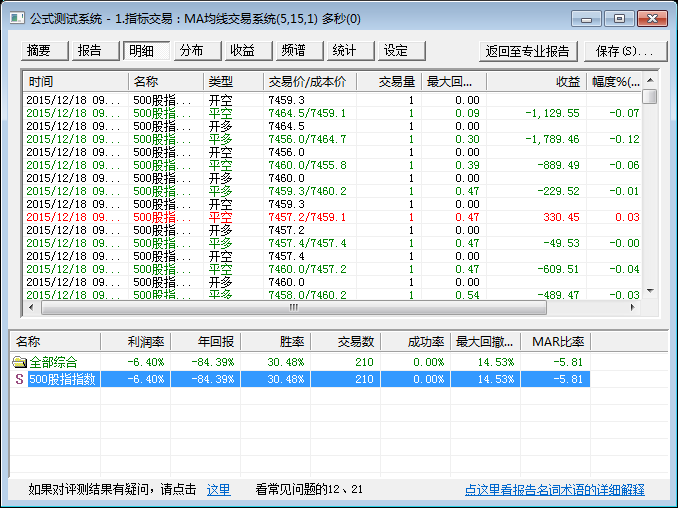
Task: Click the trade list's horizontal scrollbar right arrow
Action: [635, 306]
